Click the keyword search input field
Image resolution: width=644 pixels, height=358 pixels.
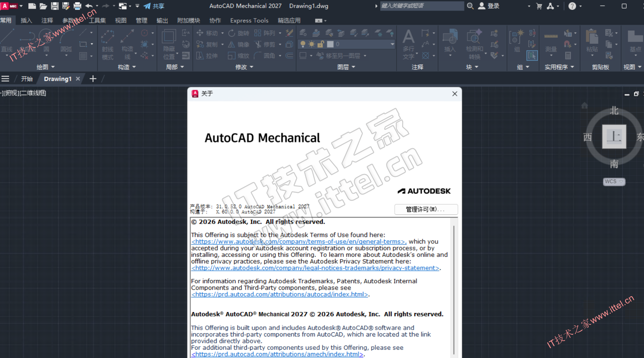tap(421, 6)
